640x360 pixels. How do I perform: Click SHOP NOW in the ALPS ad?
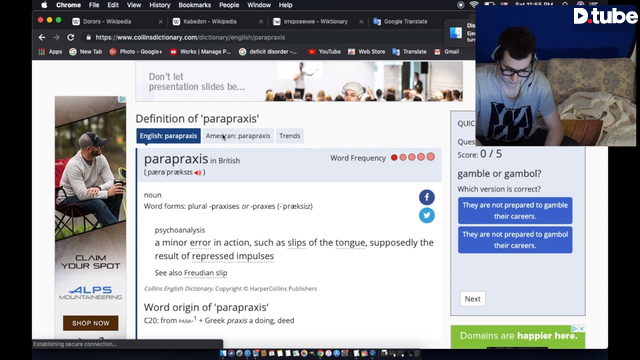tap(91, 323)
